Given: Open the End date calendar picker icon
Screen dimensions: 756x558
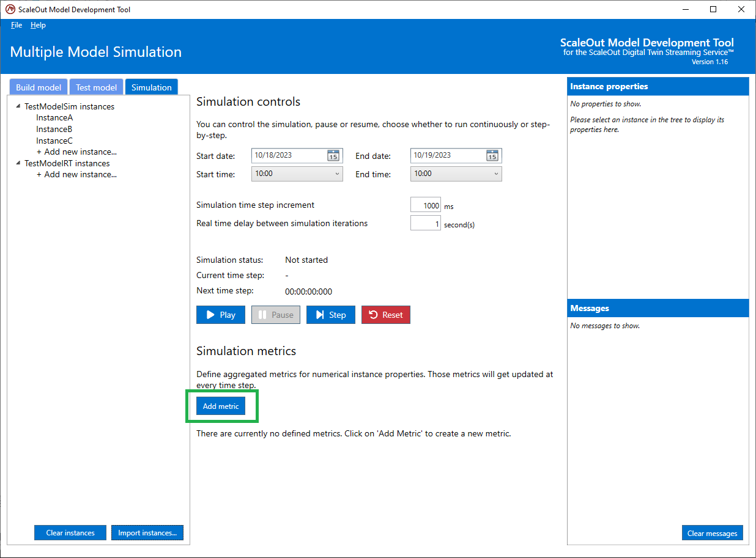Looking at the screenshot, I should (x=492, y=155).
